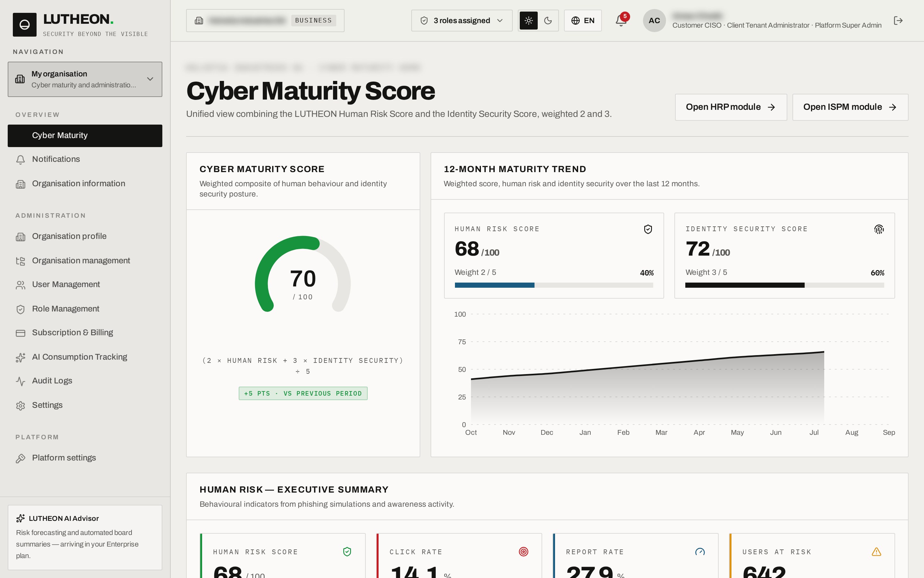
Task: Click the Settings gear icon
Action: pos(21,405)
